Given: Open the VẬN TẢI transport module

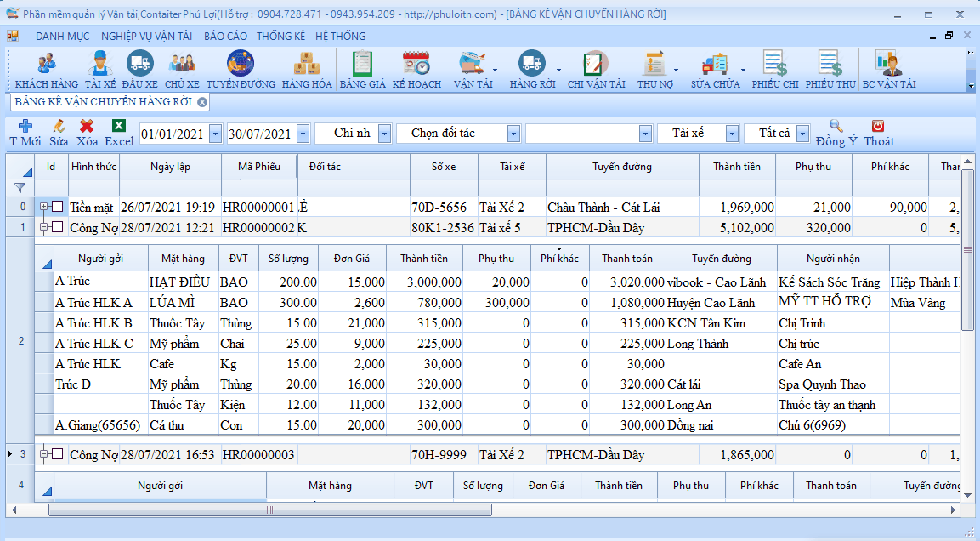Looking at the screenshot, I should [473, 70].
